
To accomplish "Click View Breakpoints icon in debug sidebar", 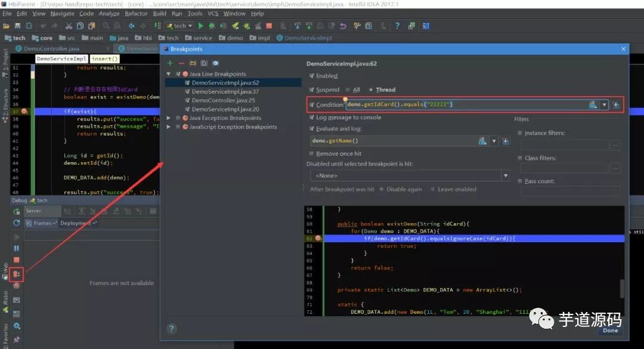I will pyautogui.click(x=17, y=274).
